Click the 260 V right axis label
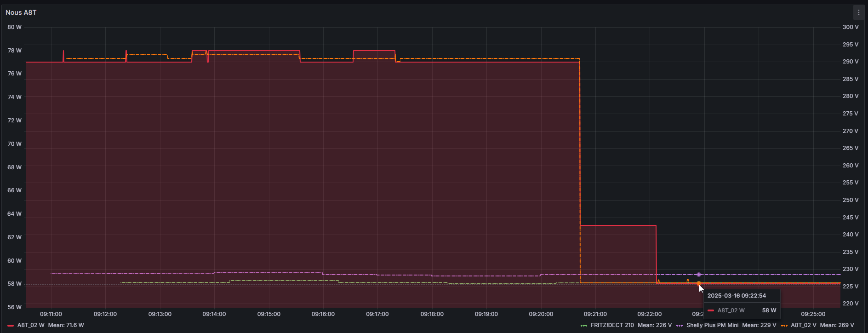868x333 pixels. click(x=851, y=166)
